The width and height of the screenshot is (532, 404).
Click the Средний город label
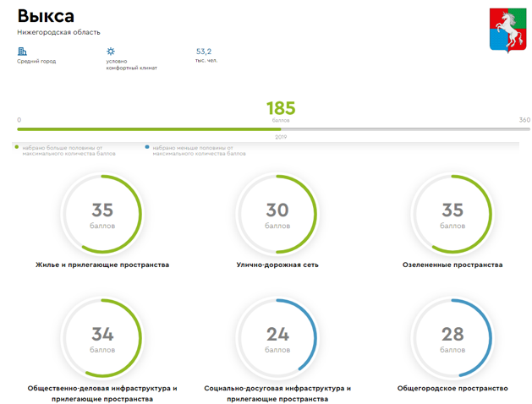(36, 62)
